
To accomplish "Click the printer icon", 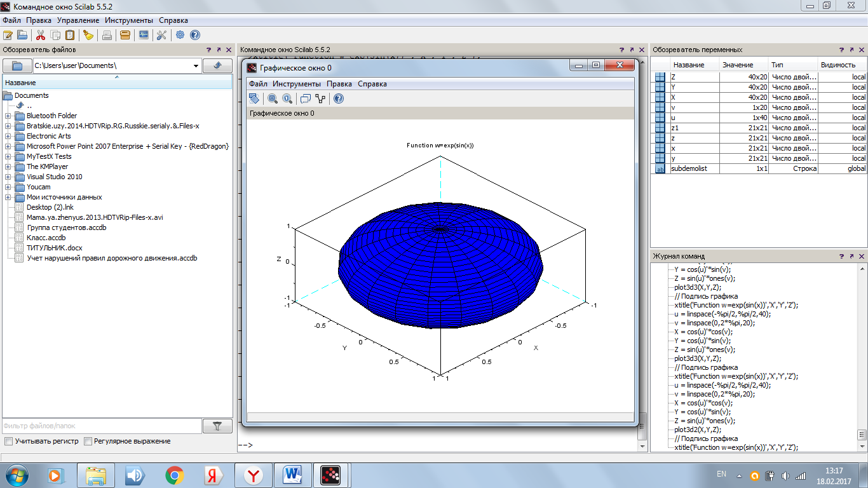I will [x=107, y=35].
